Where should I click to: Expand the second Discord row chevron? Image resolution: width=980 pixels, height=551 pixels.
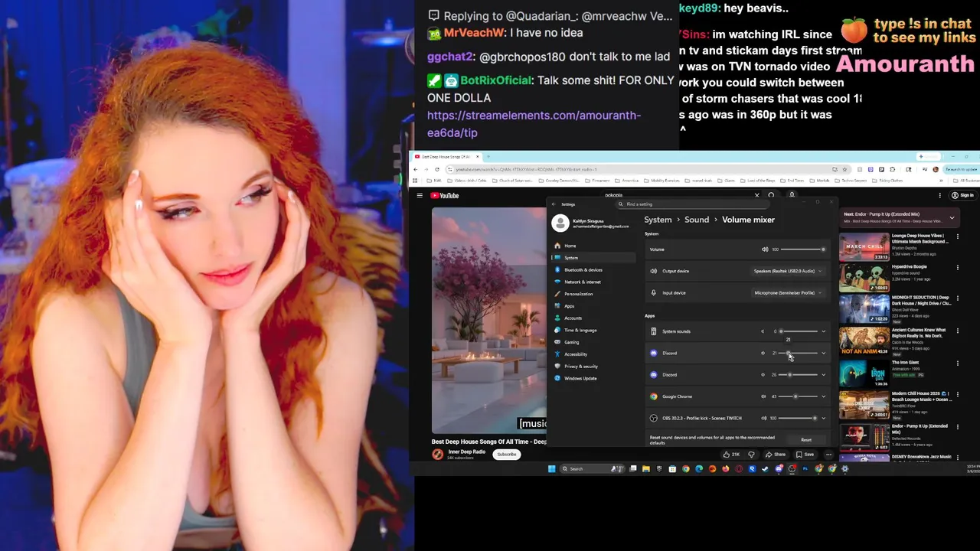[x=823, y=375]
